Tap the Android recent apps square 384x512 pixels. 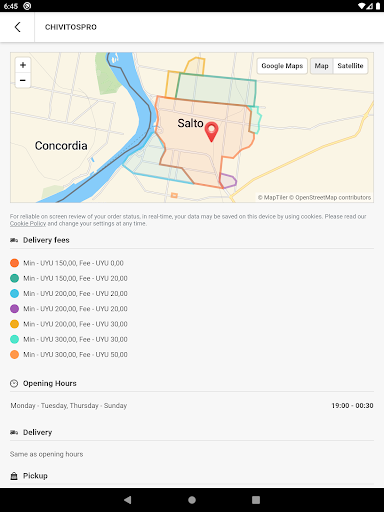point(256,500)
